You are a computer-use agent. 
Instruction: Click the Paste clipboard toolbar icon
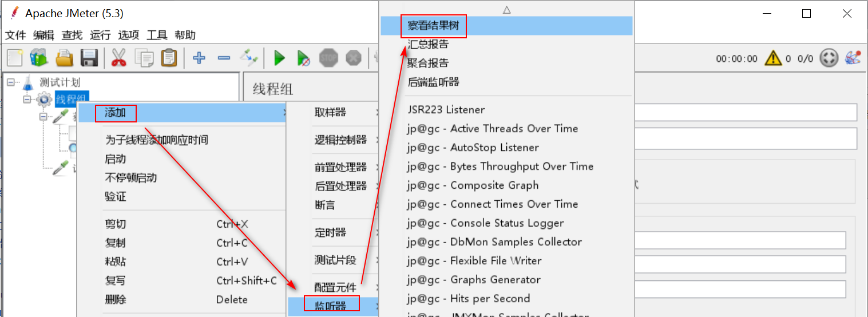169,58
